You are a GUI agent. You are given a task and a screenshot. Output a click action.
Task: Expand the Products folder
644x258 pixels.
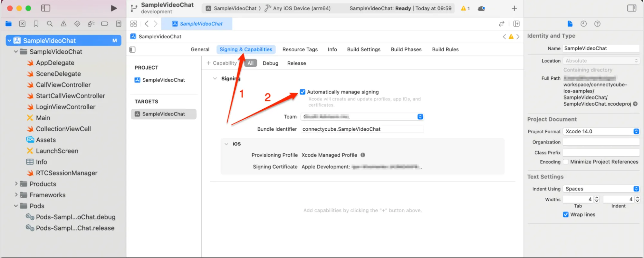point(16,184)
